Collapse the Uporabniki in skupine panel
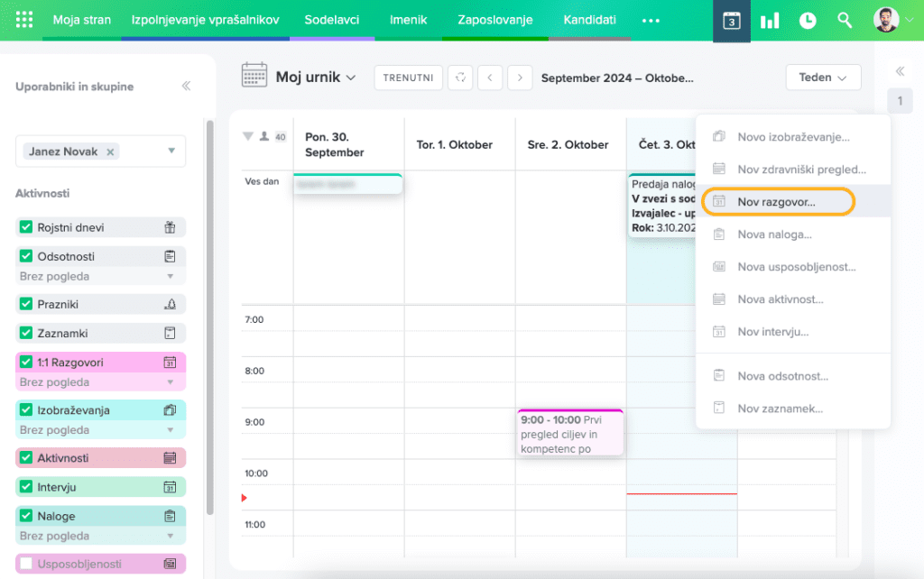The width and height of the screenshot is (924, 579). coord(186,87)
